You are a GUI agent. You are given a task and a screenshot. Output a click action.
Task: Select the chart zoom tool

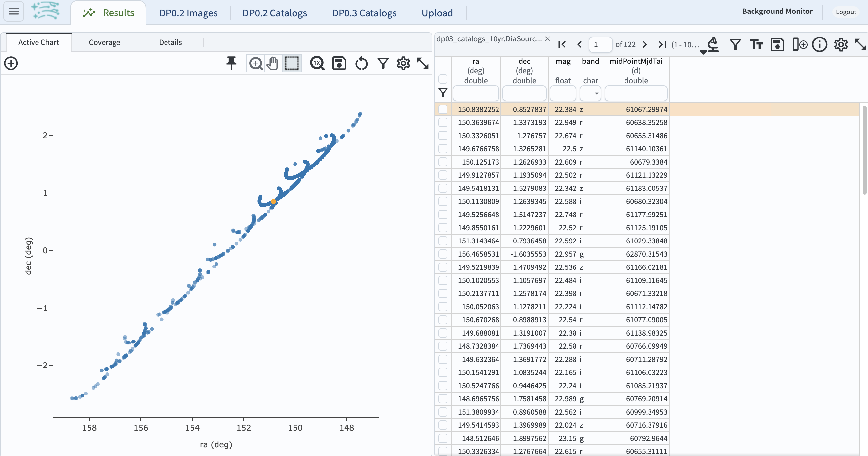[x=256, y=63]
